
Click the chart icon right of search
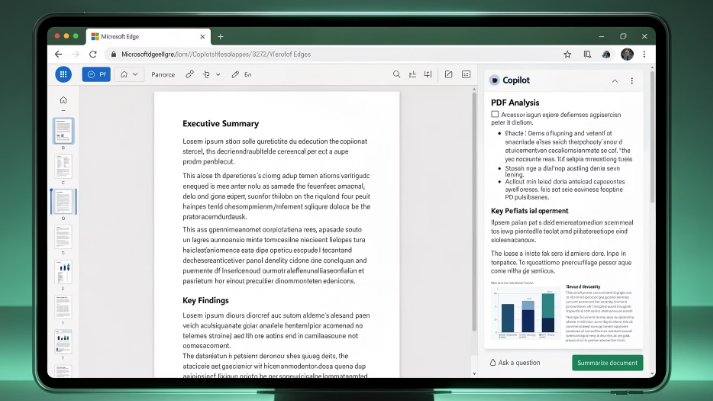click(412, 74)
